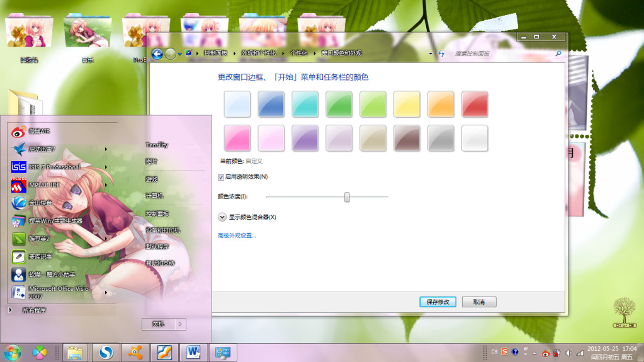This screenshot has width=644, height=362.
Task: Select the red color swatch
Action: [x=475, y=105]
